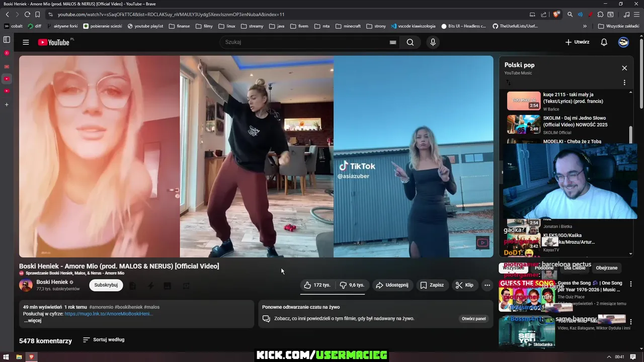Open the cobalt bookmark
Image resolution: width=644 pixels, height=362 pixels.
pos(13,26)
